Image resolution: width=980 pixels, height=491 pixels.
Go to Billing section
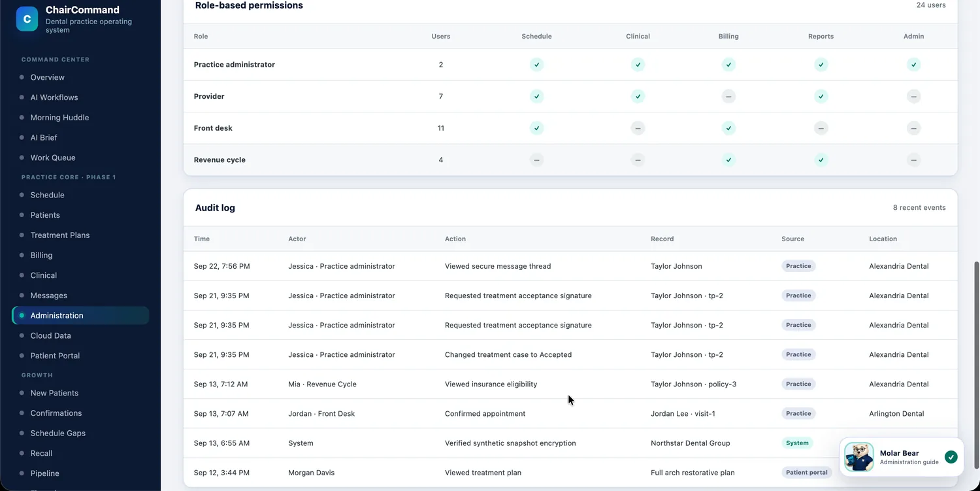tap(80, 255)
